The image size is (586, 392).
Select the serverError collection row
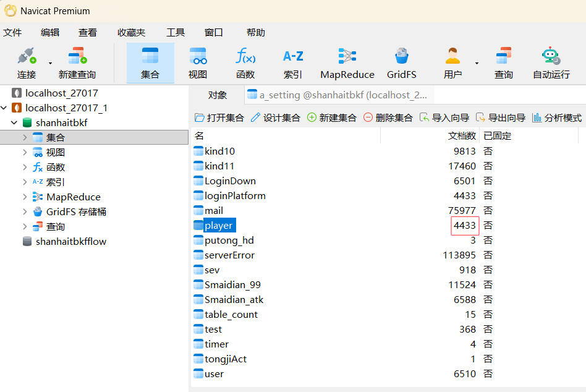(229, 255)
